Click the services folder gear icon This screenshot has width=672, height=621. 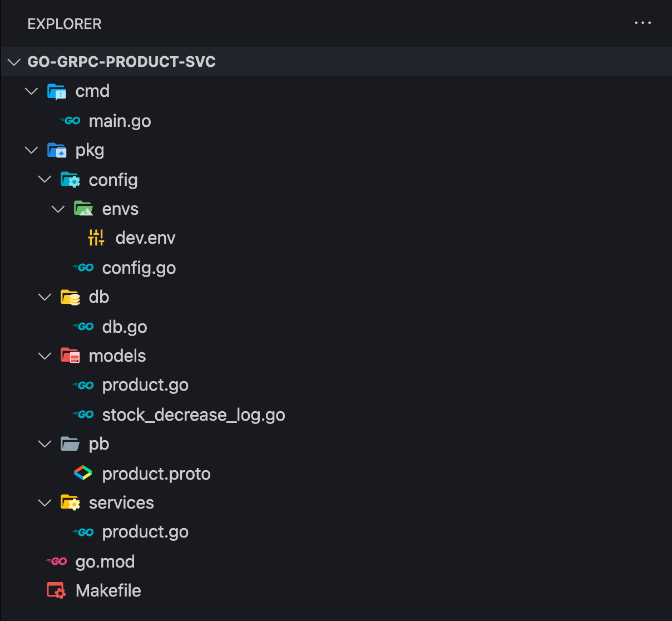click(70, 502)
